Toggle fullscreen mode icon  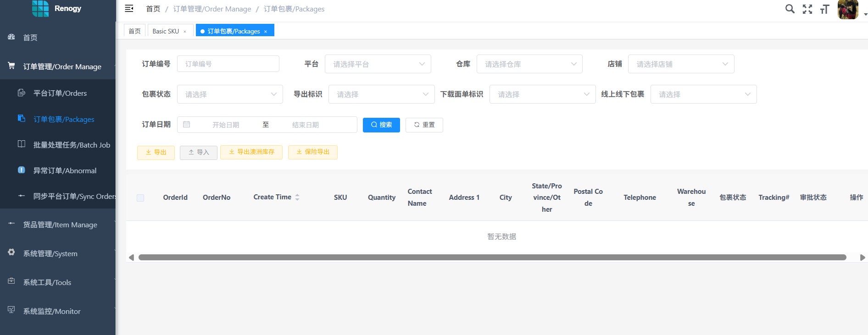[807, 9]
